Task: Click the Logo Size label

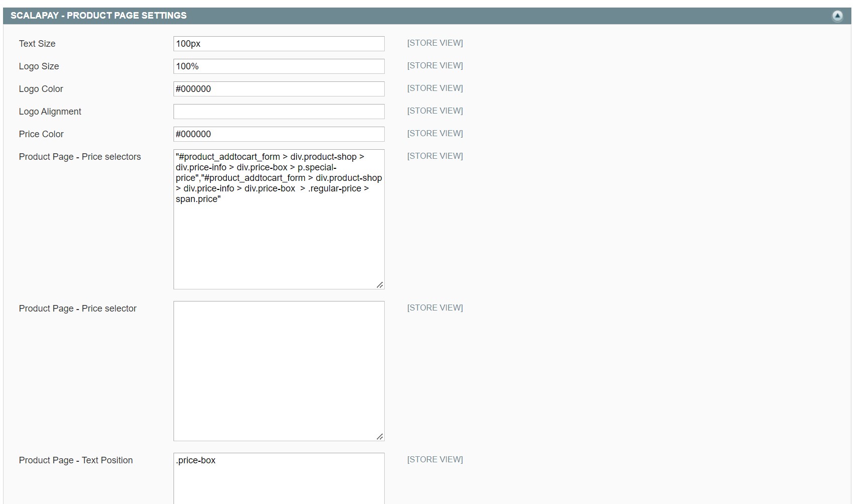Action: (39, 66)
